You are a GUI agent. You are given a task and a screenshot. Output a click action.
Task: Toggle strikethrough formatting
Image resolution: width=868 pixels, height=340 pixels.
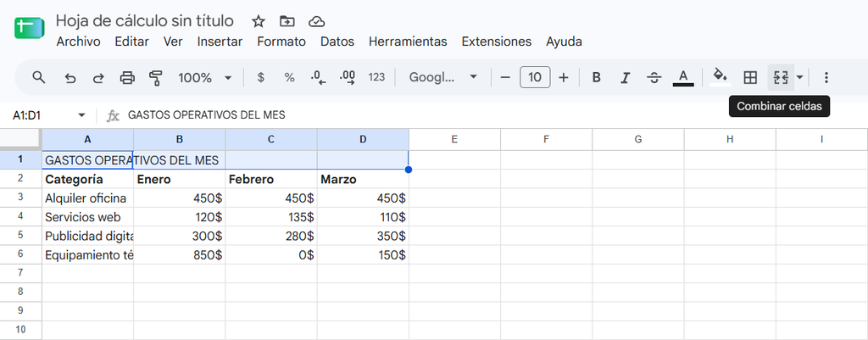pyautogui.click(x=654, y=77)
